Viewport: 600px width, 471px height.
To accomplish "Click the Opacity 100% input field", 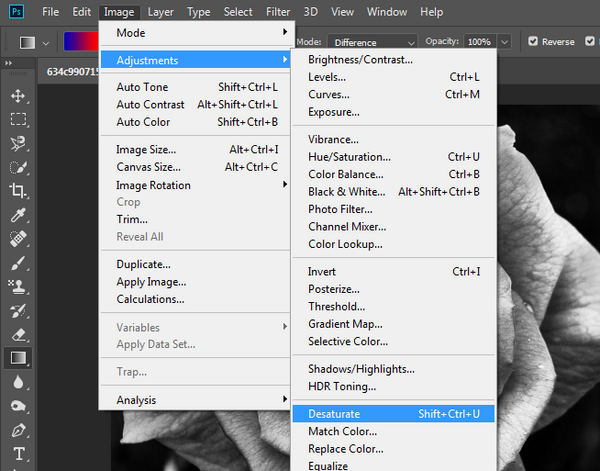I will point(479,42).
